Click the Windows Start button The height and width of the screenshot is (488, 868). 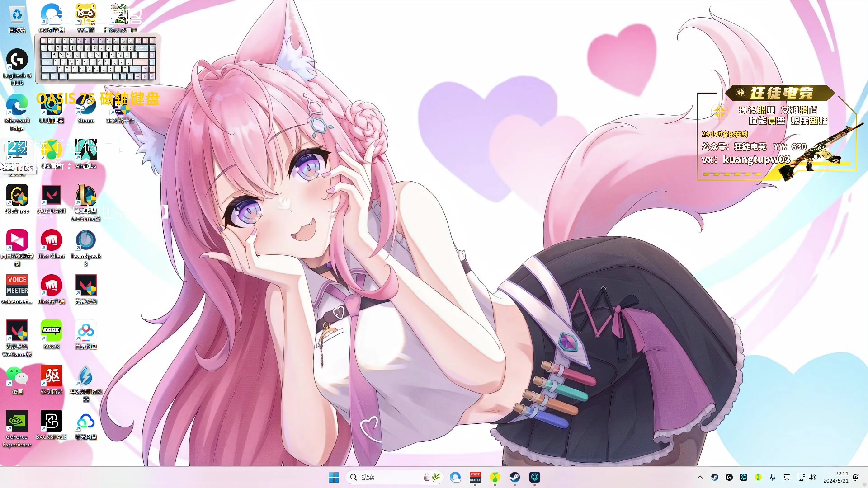tap(334, 477)
